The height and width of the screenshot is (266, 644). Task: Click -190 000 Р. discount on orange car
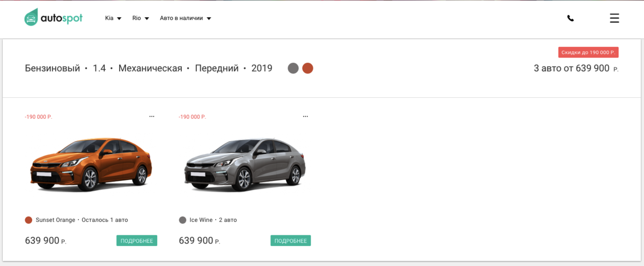pos(39,117)
